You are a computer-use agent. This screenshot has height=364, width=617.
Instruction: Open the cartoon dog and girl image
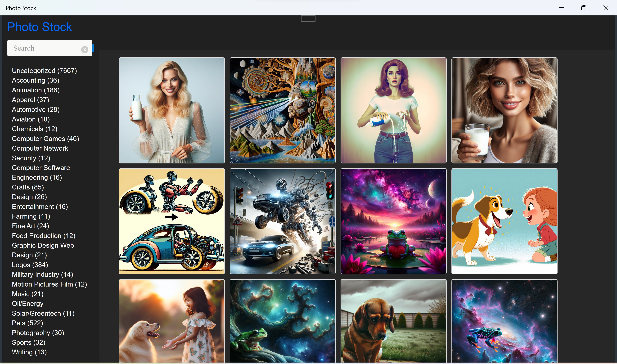coord(504,221)
